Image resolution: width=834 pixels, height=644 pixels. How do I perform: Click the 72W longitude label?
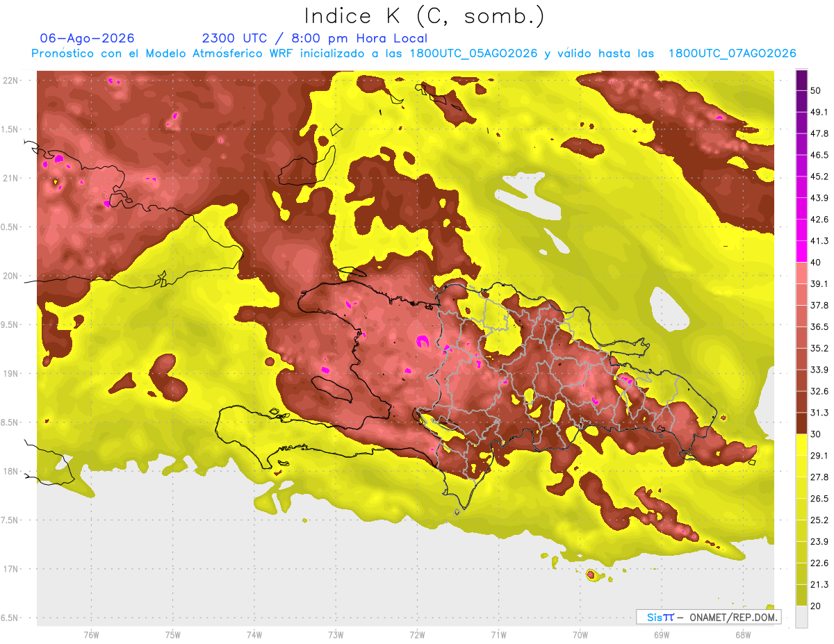(x=417, y=635)
